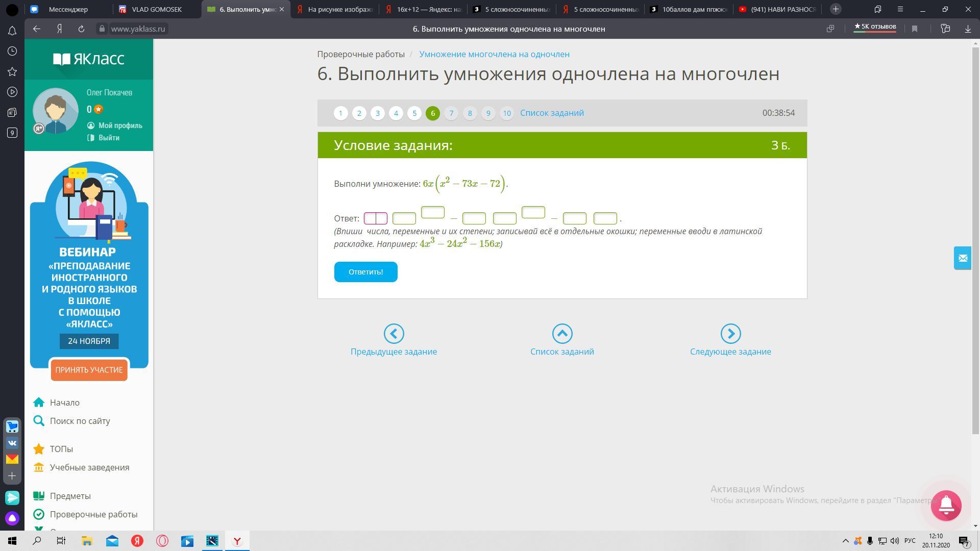Open Умножение многочлена на одночлен breadcrumb
Screen dimensions: 980x551
click(494, 54)
